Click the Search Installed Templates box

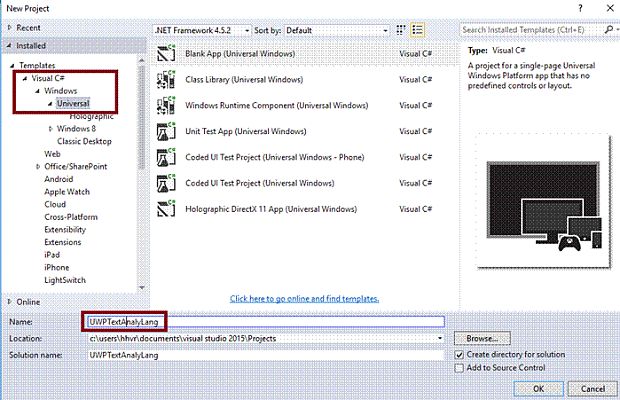pyautogui.click(x=531, y=30)
